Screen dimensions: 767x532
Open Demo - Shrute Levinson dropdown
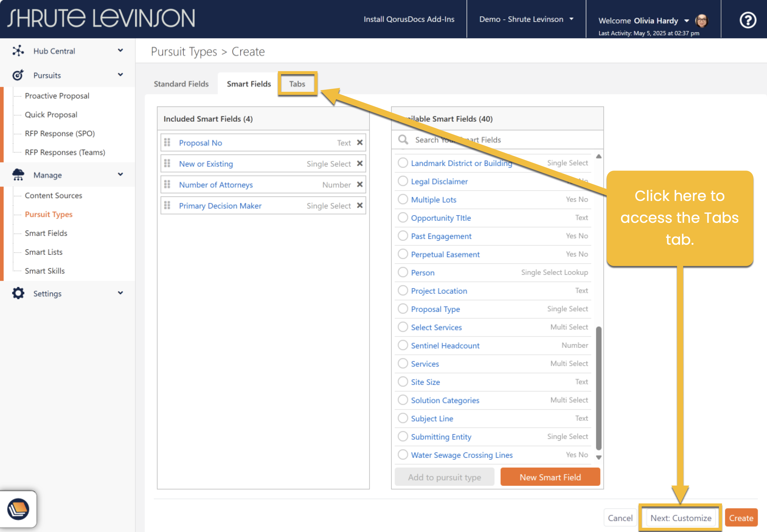[x=526, y=19]
